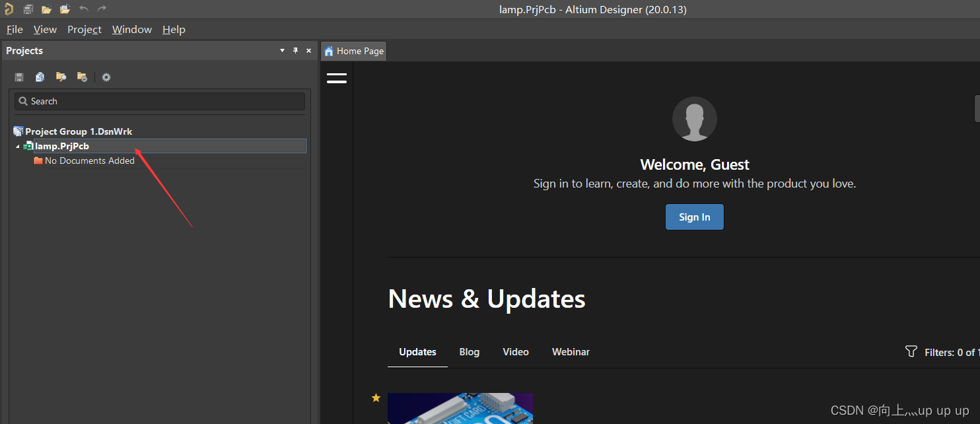Click the Save All Documents icon in title bar
Viewport: 980px width, 424px height.
28,9
